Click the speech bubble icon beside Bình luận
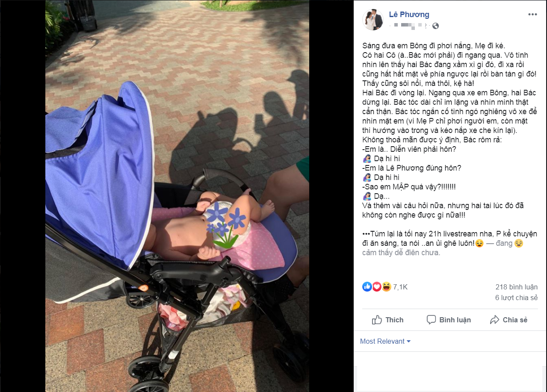 (431, 320)
